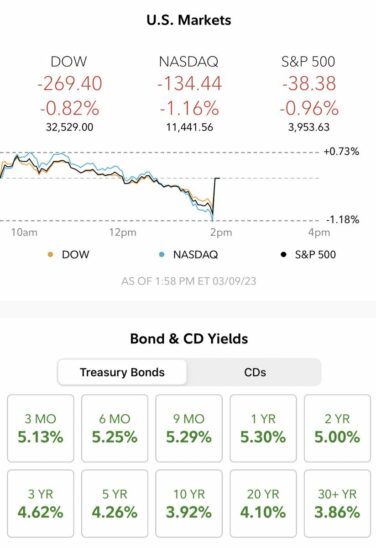Switch to the CDs tab

click(255, 372)
